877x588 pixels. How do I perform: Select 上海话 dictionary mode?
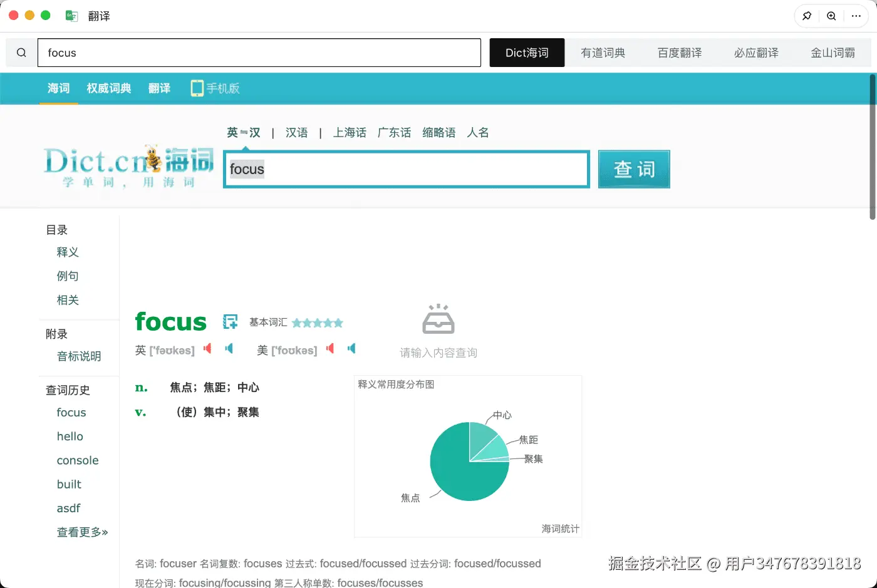(349, 133)
